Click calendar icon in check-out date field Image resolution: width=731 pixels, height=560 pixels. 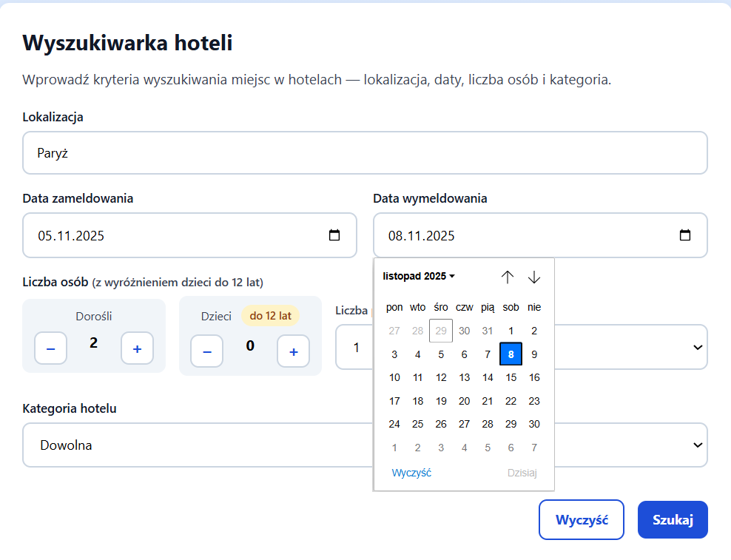tap(685, 235)
